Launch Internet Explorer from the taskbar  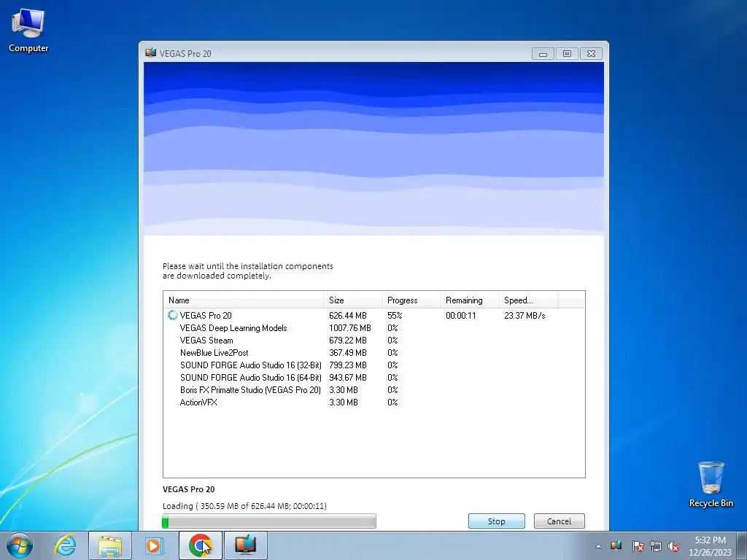pos(65,545)
